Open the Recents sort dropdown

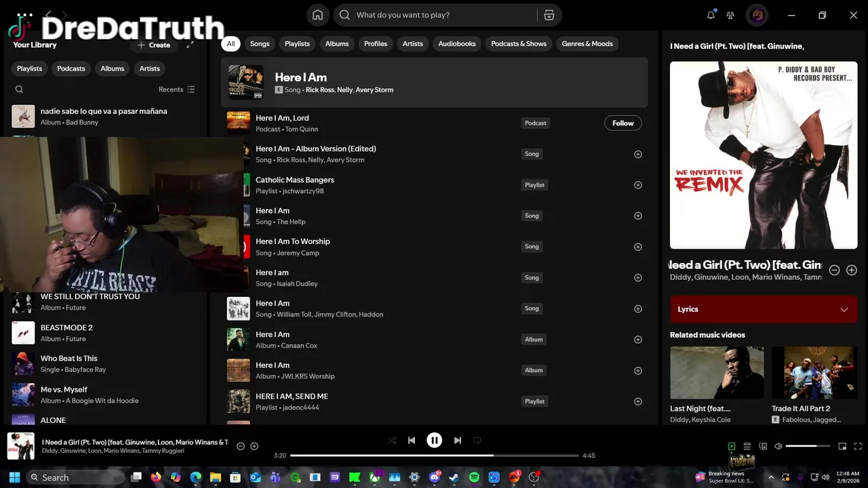176,89
